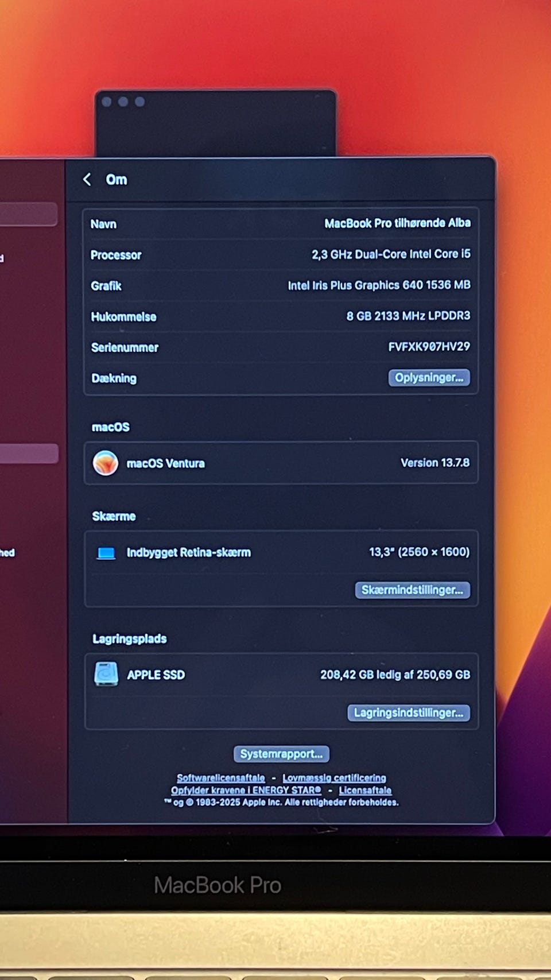Open the ENERGY STAR compliance link
This screenshot has width=551, height=980.
(x=246, y=791)
